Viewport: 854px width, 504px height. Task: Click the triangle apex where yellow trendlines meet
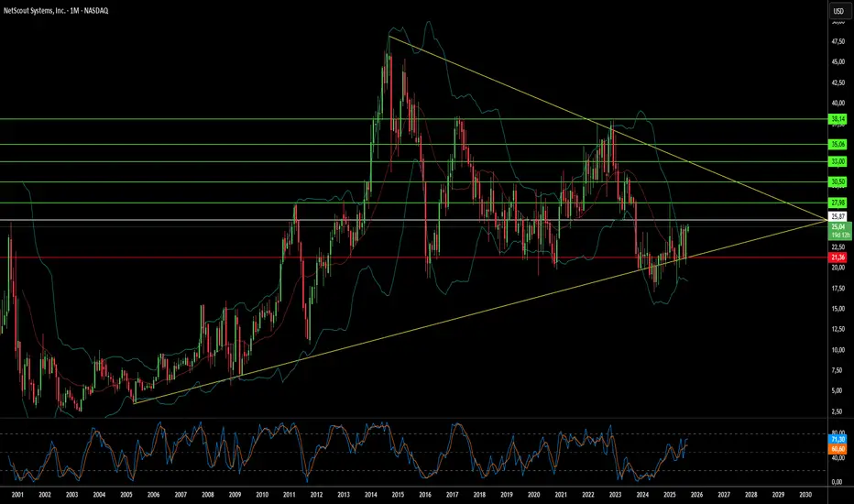pos(825,220)
